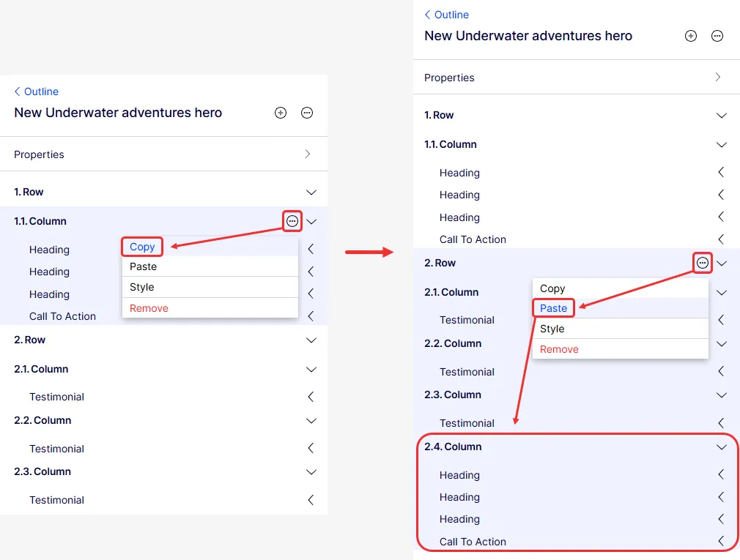Viewport: 740px width, 560px height.
Task: Collapse 1. Row in the left panel
Action: [x=311, y=193]
